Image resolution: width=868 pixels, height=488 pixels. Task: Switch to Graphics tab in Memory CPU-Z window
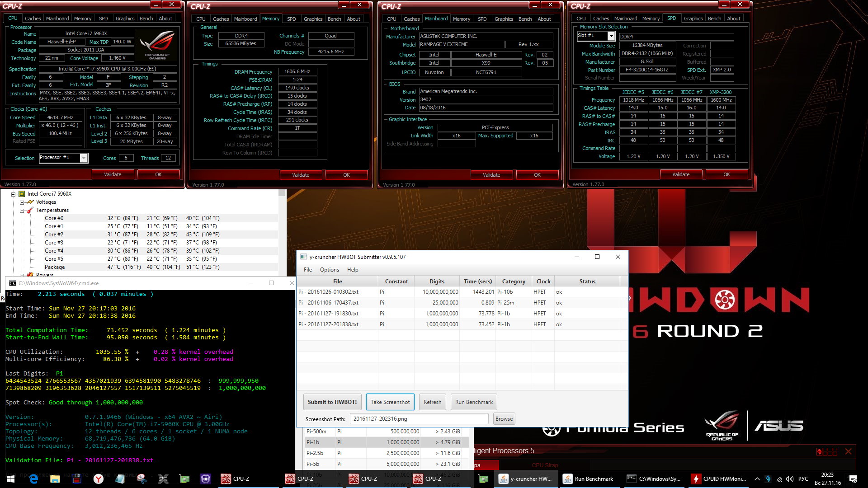(313, 19)
